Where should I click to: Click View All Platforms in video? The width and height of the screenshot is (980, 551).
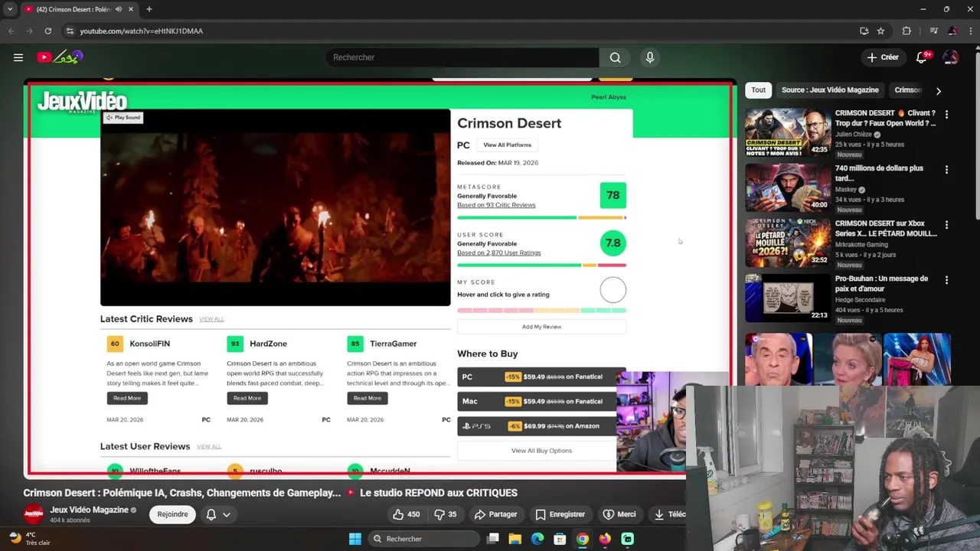click(507, 145)
